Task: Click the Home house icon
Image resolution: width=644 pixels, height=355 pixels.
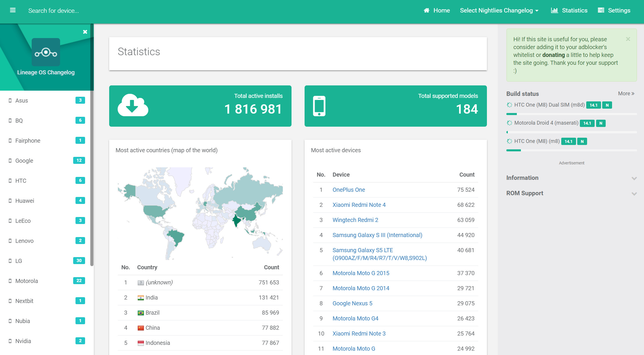Action: [x=427, y=10]
